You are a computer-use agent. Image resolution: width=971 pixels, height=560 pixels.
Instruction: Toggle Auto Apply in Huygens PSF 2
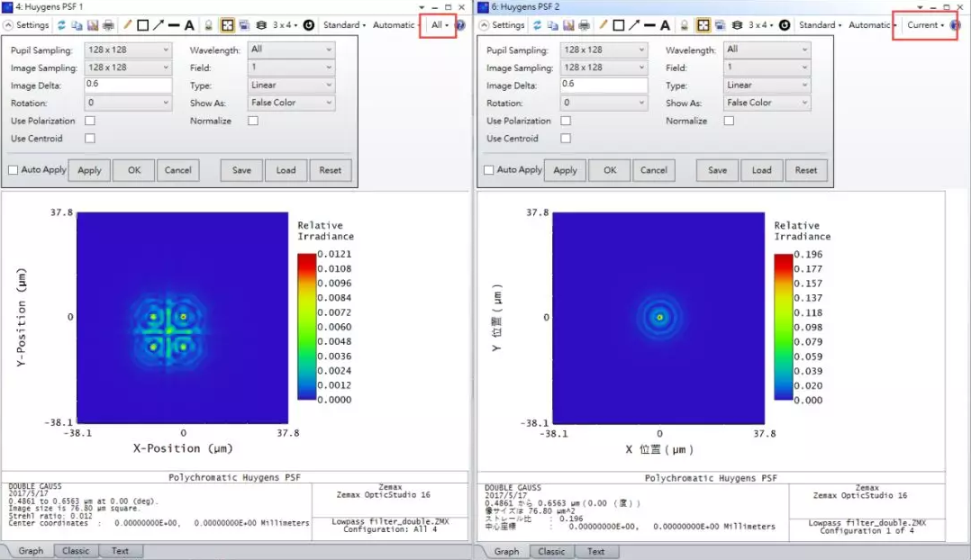[488, 170]
